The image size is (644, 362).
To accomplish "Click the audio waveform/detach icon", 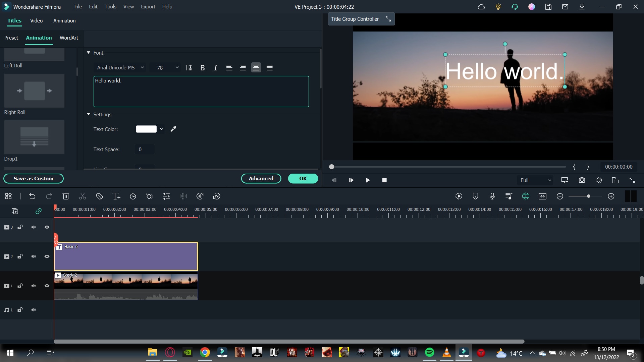I will [x=183, y=196].
